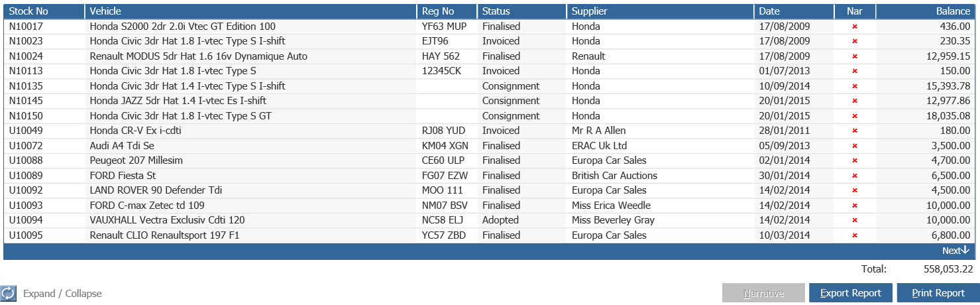Click the red narrative cross for N10017
Screen dimensions: 980x305
point(855,27)
